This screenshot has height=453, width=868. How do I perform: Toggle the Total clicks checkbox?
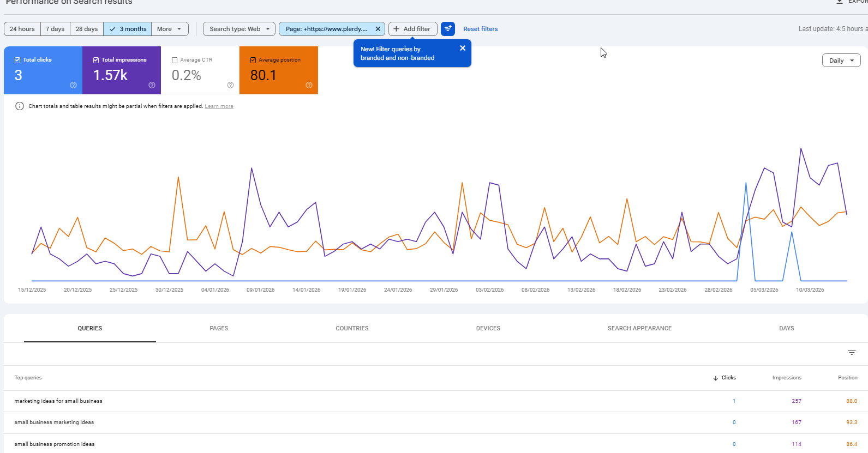click(17, 60)
